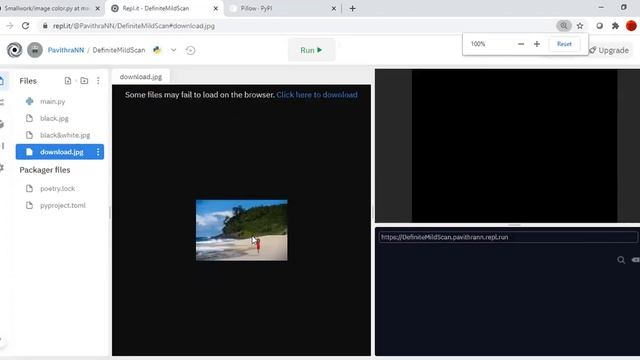
Task: Click the 'Click here to download' link
Action: [317, 95]
